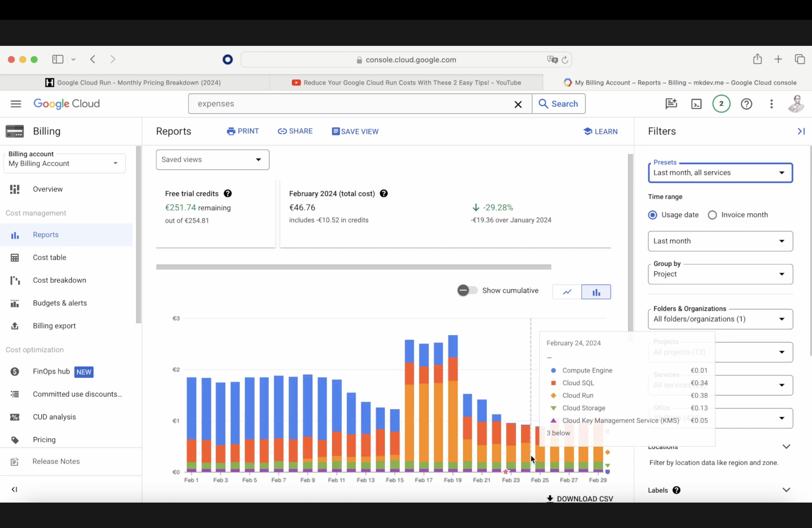812x528 pixels.
Task: Collapse the Filters panel arrow icon
Action: (x=801, y=131)
